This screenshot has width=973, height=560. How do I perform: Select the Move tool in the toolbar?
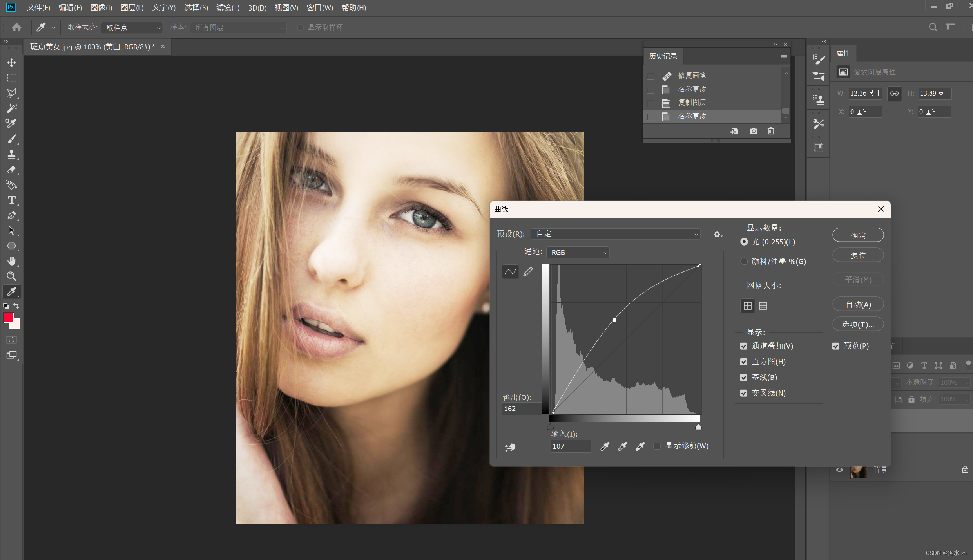click(x=11, y=63)
